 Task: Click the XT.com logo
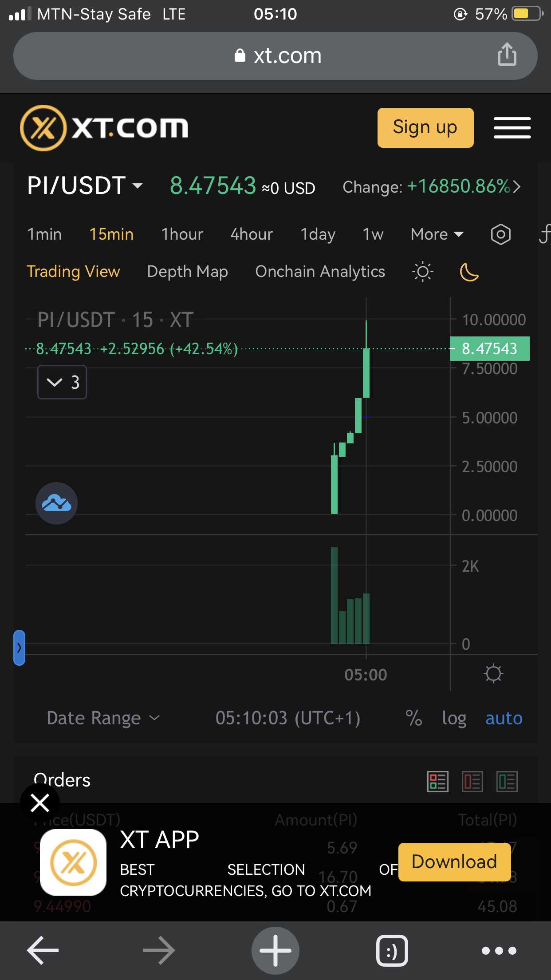click(104, 128)
